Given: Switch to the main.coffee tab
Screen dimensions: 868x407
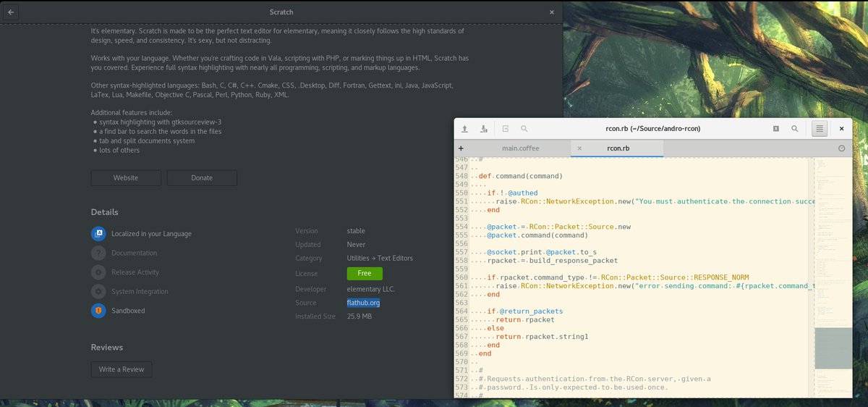Looking at the screenshot, I should 520,148.
